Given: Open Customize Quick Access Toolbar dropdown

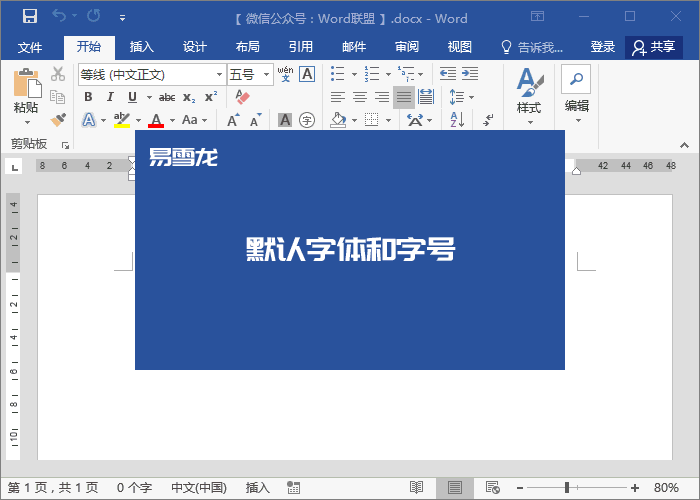Looking at the screenshot, I should pos(122,18).
